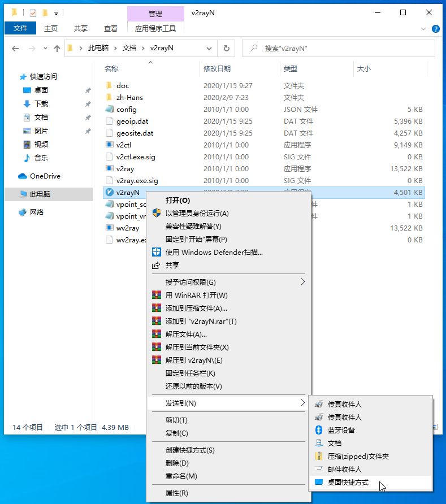Click 还原以前的版本(V)

(x=228, y=386)
